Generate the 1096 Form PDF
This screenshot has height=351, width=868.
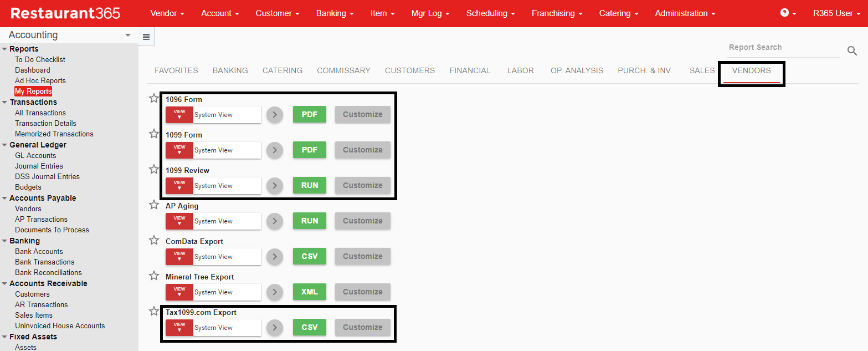[x=310, y=115]
